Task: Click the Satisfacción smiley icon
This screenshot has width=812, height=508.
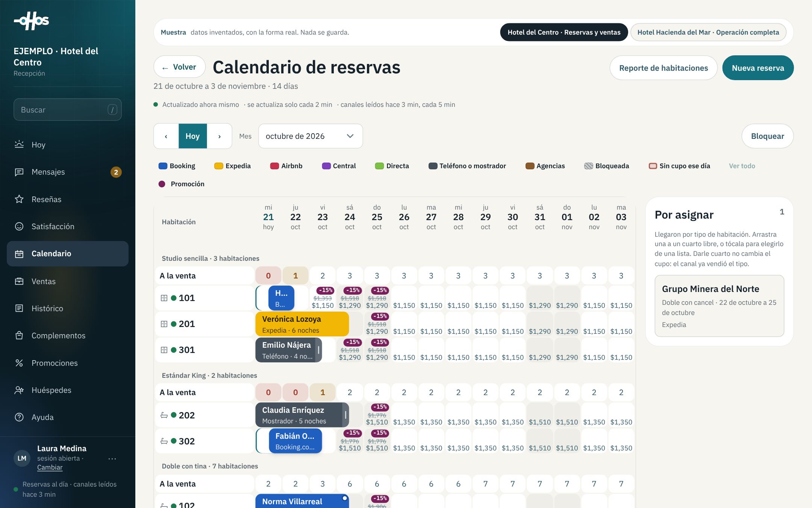Action: point(19,226)
